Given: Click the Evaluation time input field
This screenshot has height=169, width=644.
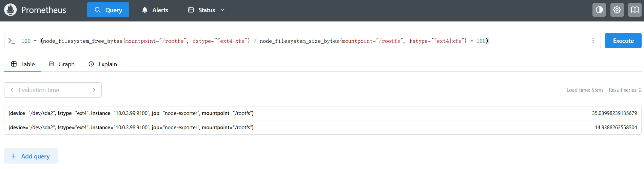Looking at the screenshot, I should [53, 90].
